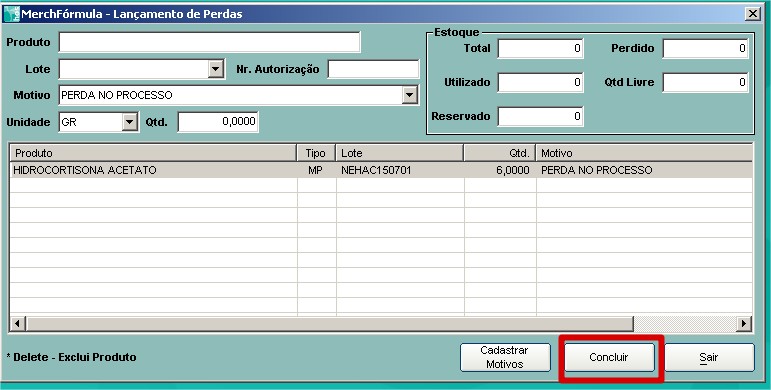771x390 pixels.
Task: Click the horizontal scrollbar thumb
Action: pyautogui.click(x=329, y=324)
